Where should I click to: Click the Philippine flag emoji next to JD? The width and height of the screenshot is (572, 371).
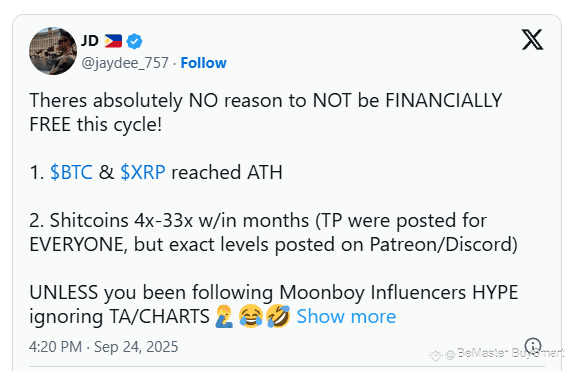[x=113, y=41]
